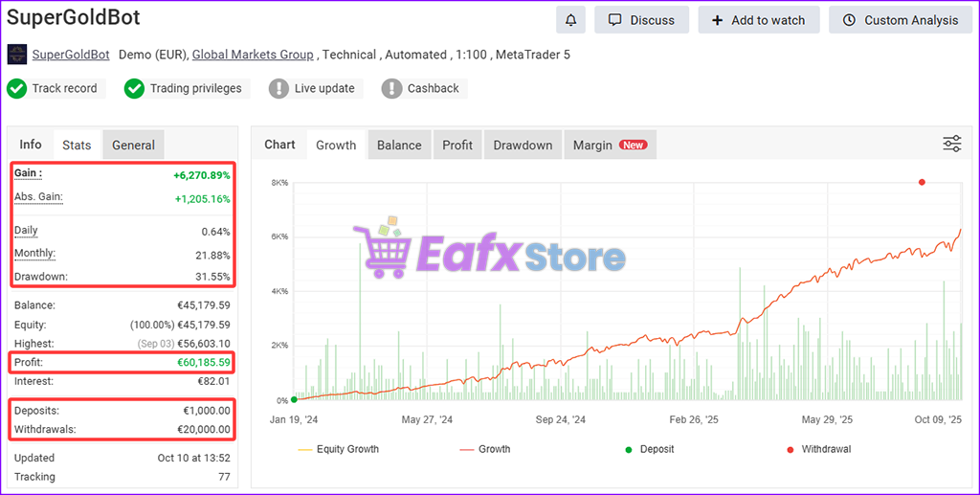Click the Live update warning icon
The image size is (980, 495).
click(x=278, y=88)
